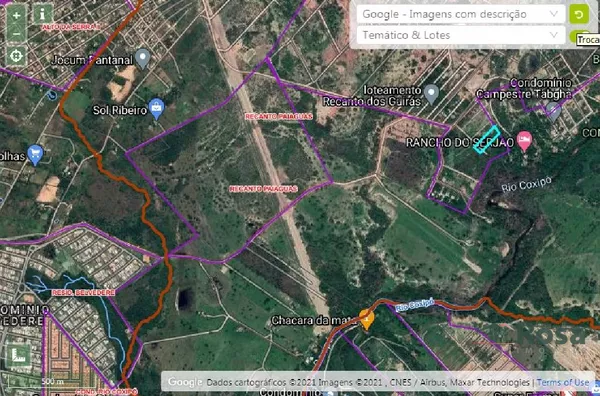The image size is (600, 396).
Task: Select the Condomínio Campestre Tabgha pin
Action: tap(553, 111)
